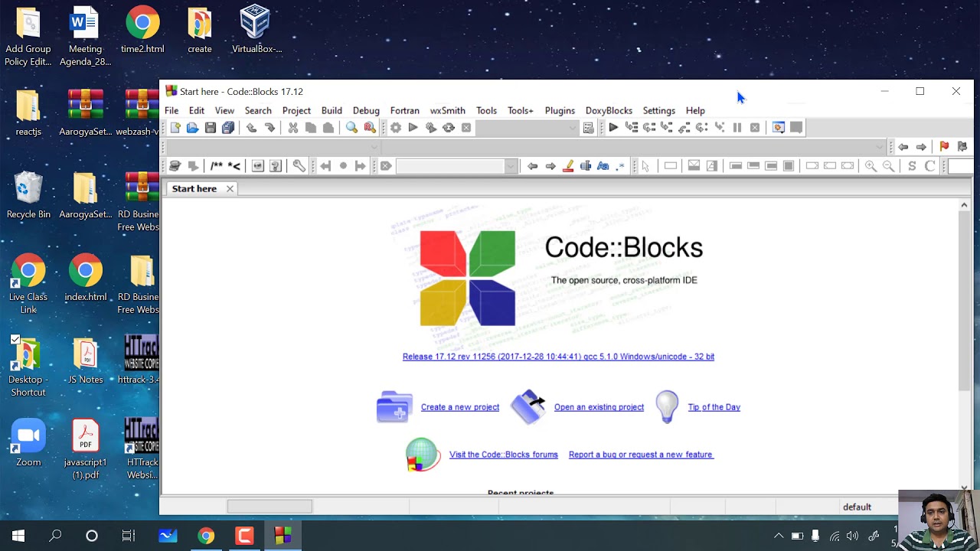
Task: Click Report a bug or request feature link
Action: tap(641, 455)
